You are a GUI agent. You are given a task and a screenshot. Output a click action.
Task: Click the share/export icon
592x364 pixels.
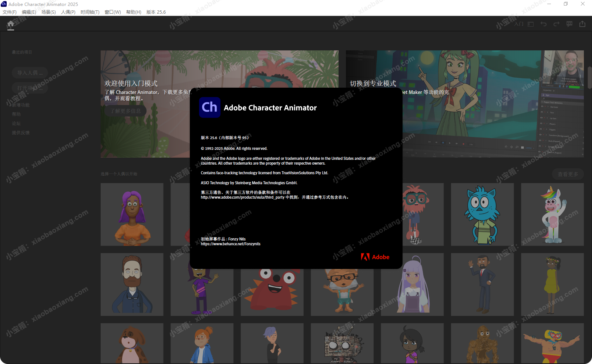click(x=582, y=24)
